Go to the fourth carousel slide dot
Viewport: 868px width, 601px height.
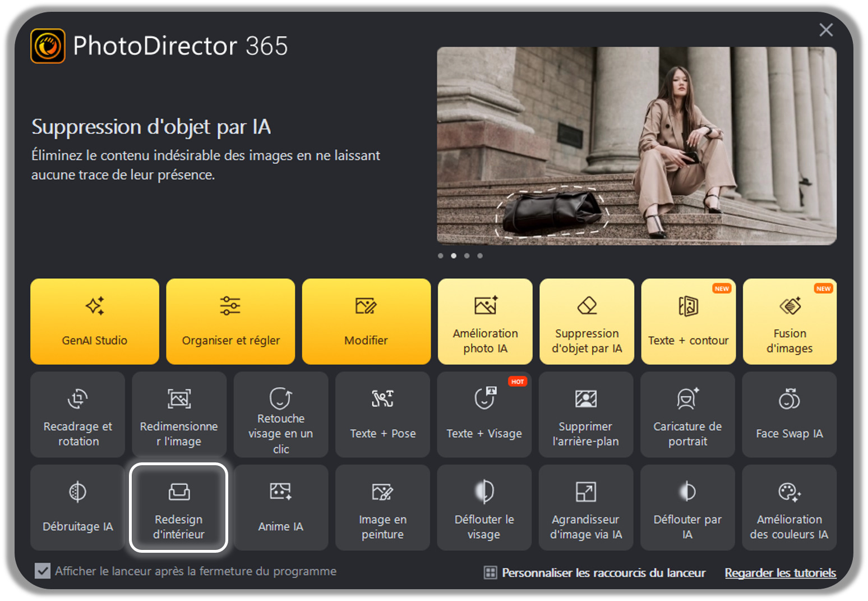[480, 256]
